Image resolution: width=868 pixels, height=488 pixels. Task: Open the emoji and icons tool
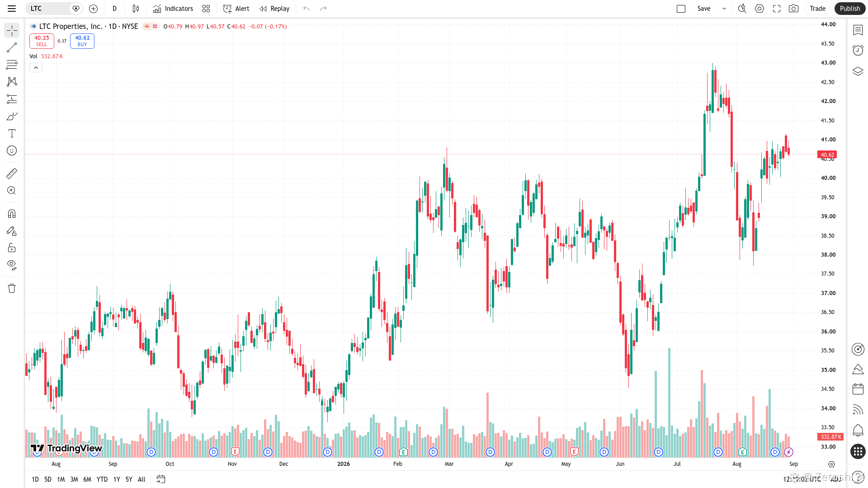pyautogui.click(x=12, y=150)
